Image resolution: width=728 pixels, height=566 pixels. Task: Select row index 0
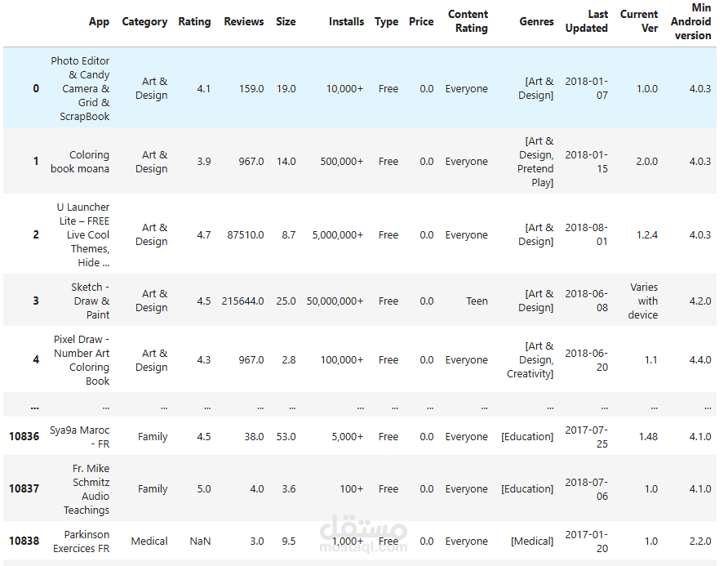tap(36, 88)
